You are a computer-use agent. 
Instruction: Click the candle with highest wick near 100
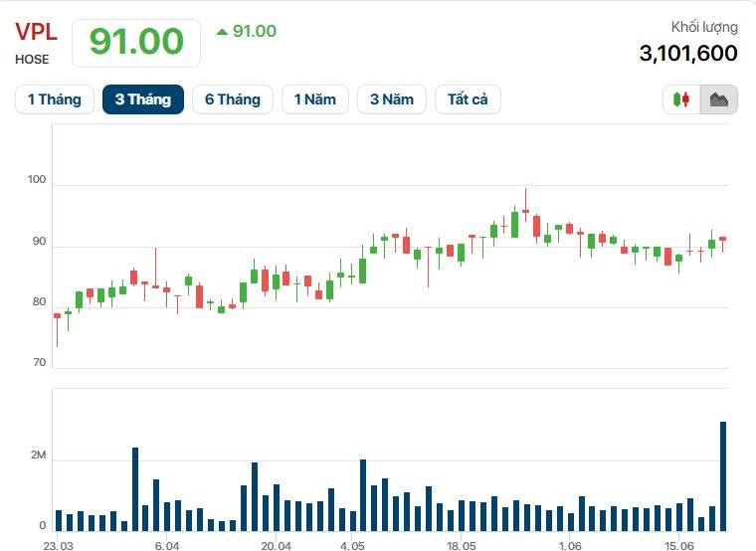525,206
